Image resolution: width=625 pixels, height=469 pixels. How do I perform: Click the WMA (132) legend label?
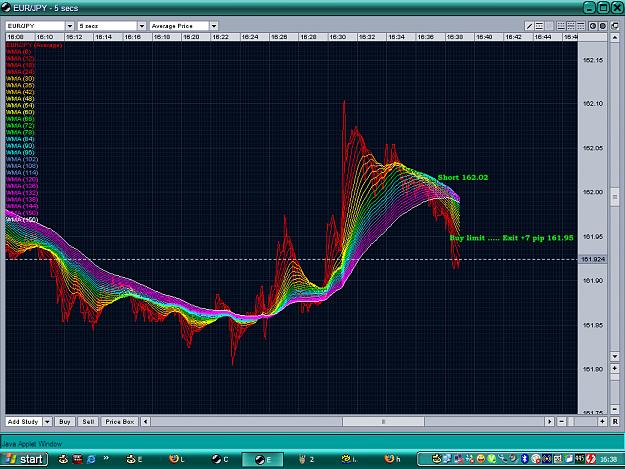22,193
